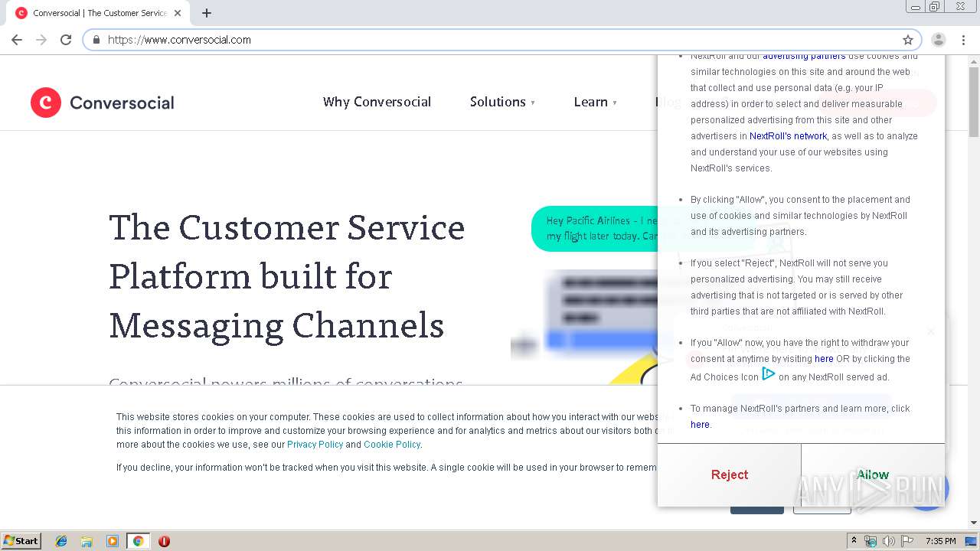Click the 'The Customer Service' headline text
Image resolution: width=980 pixels, height=551 pixels.
(287, 227)
